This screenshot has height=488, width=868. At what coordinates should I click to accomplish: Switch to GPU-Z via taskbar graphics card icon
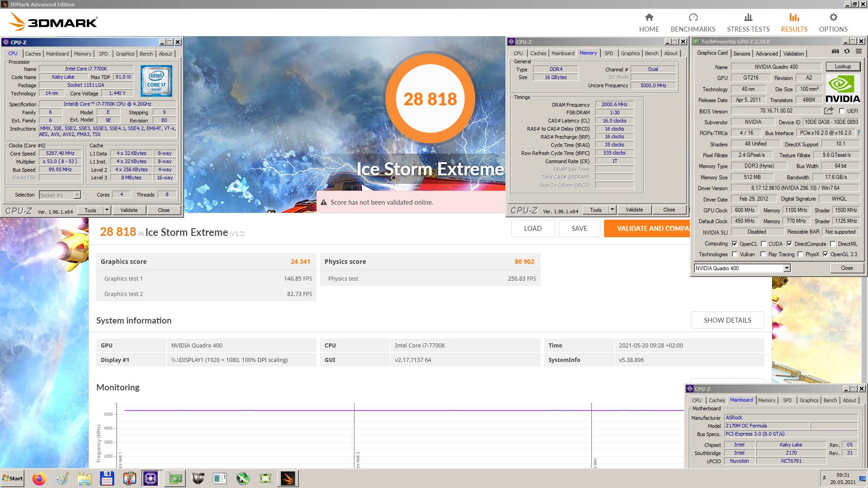(175, 479)
